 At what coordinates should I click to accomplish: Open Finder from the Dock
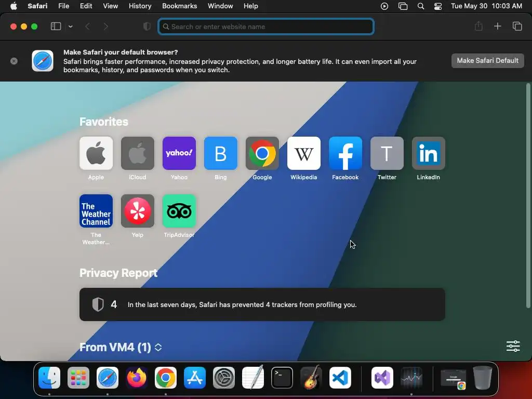[x=49, y=377]
